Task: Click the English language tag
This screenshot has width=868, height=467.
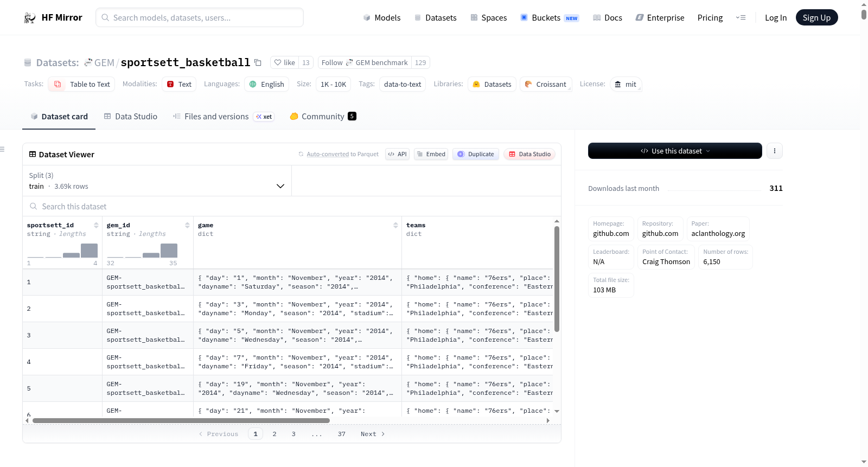Action: pyautogui.click(x=266, y=84)
